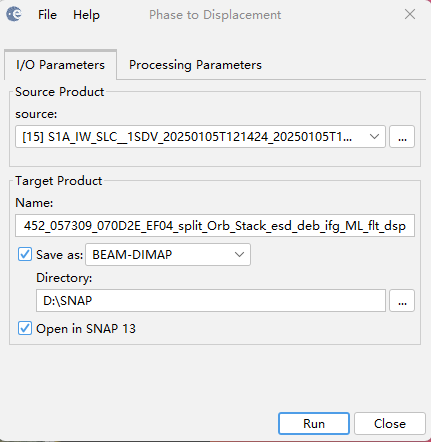Click the target product Name field

pos(215,226)
